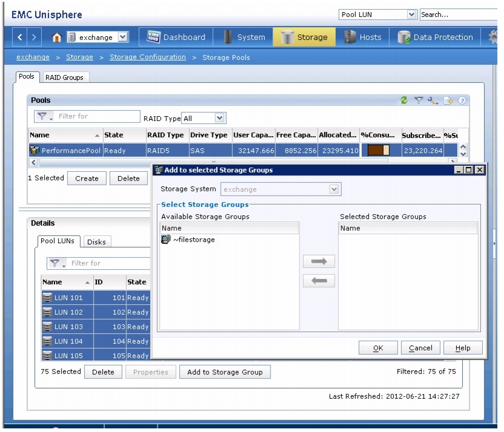Click the LUN 101 disk icon
Image resolution: width=504 pixels, height=432 pixels.
click(47, 297)
